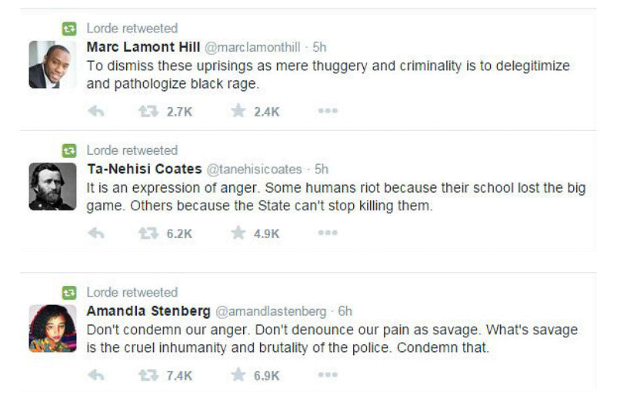Click Marc Lamont Hill's avatar photo
This screenshot has height=397, width=625.
point(52,64)
